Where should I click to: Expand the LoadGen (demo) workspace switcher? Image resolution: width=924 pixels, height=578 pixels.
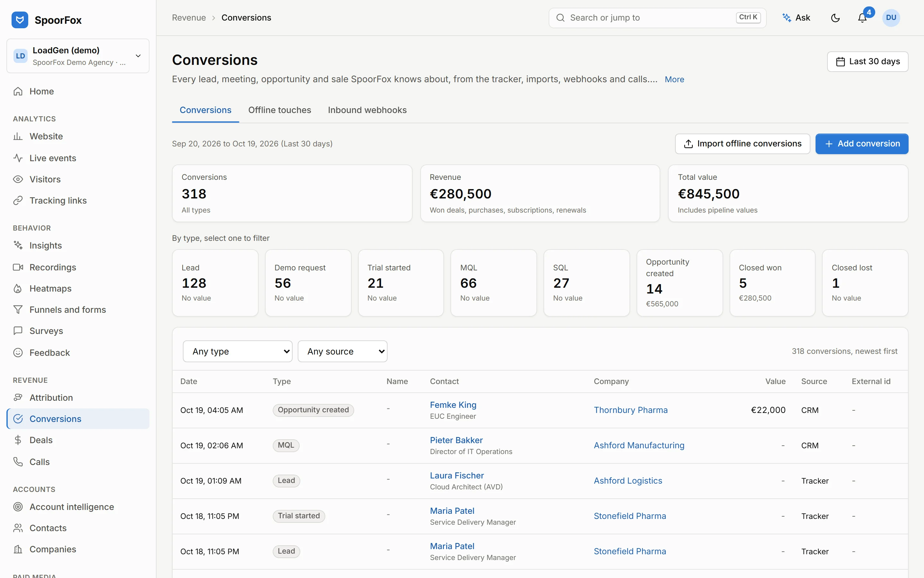coord(78,56)
